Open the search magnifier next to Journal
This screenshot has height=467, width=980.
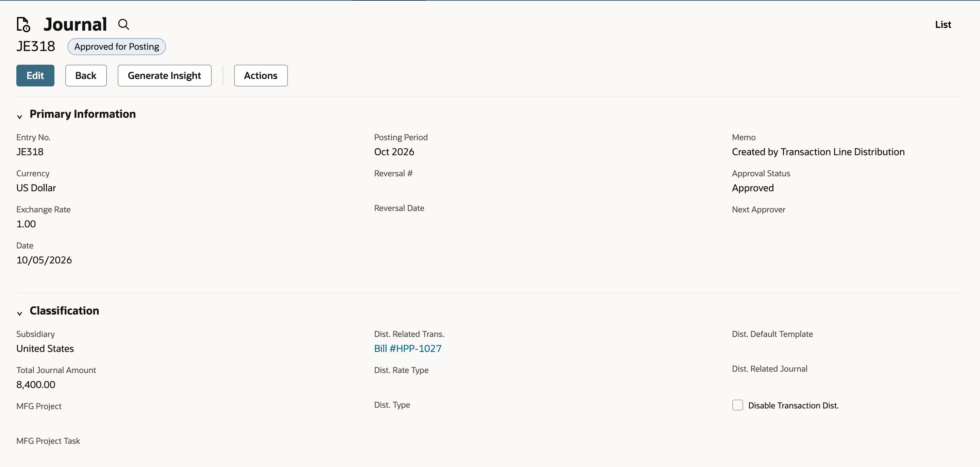tap(123, 25)
